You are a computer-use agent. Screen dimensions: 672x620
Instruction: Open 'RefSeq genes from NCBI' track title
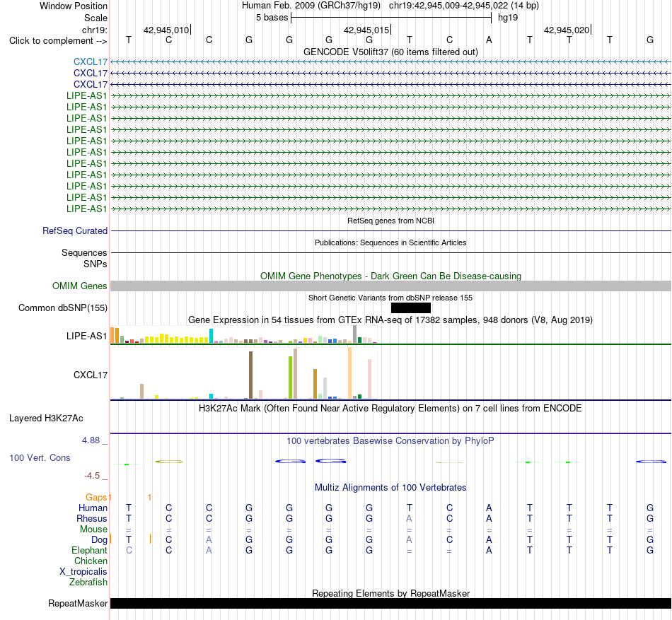click(x=390, y=221)
